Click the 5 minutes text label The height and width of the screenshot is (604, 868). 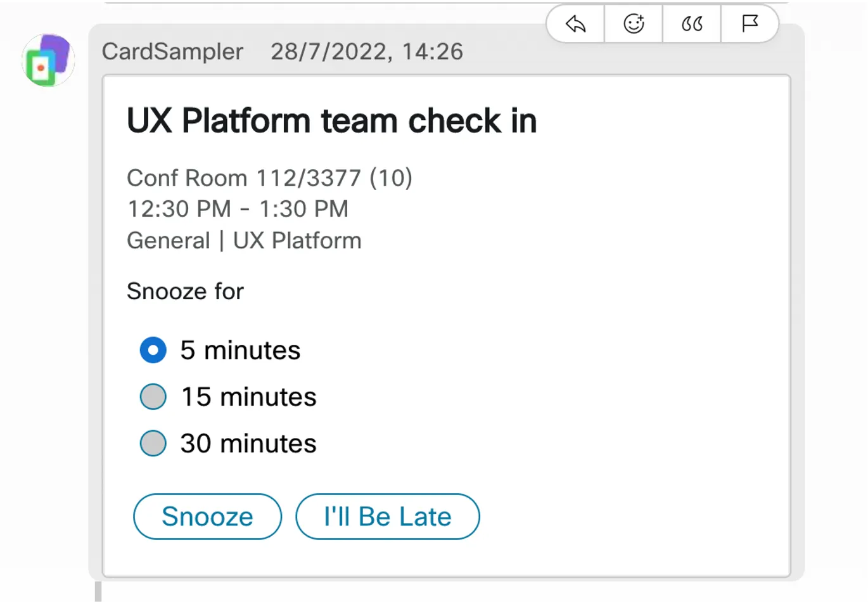[x=240, y=350]
